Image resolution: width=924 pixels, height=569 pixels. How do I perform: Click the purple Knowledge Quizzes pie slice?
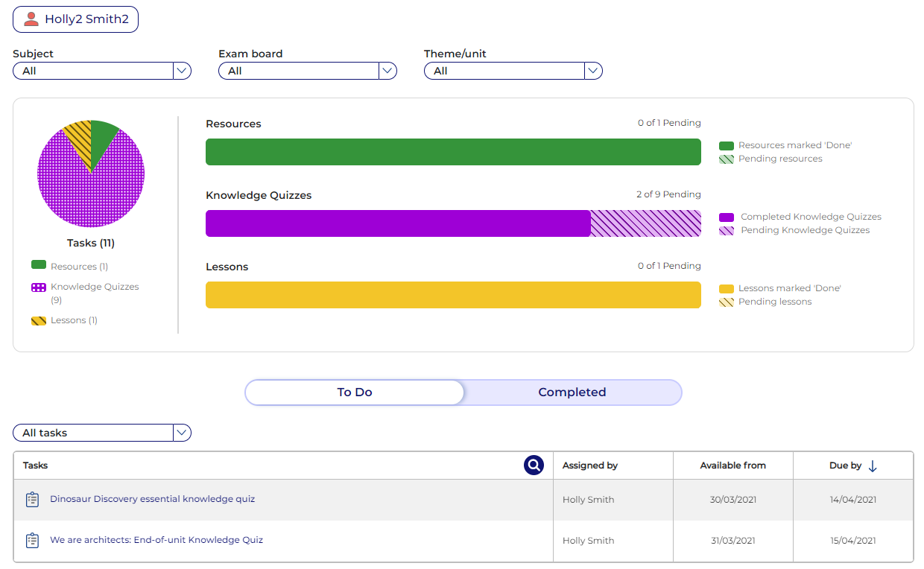pos(89,194)
